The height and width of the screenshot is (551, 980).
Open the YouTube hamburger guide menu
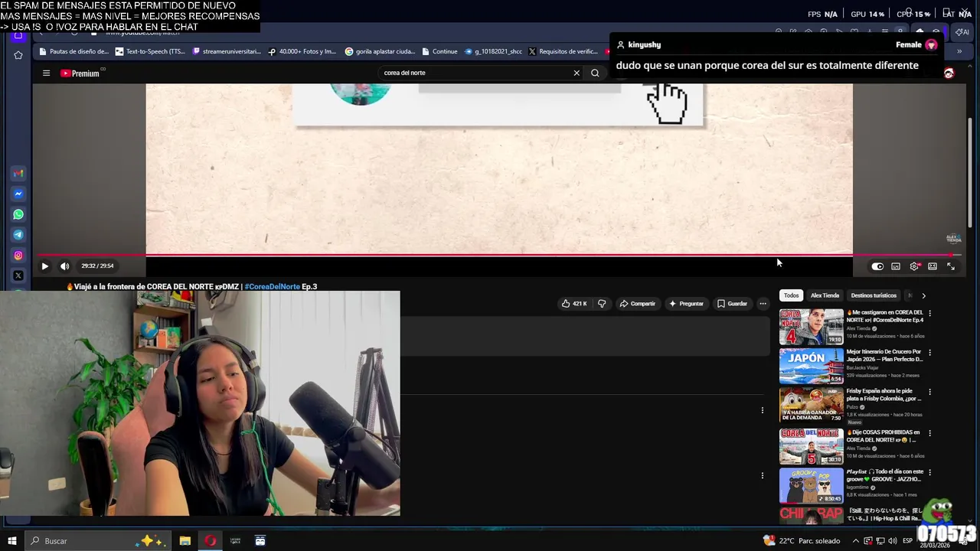(46, 73)
